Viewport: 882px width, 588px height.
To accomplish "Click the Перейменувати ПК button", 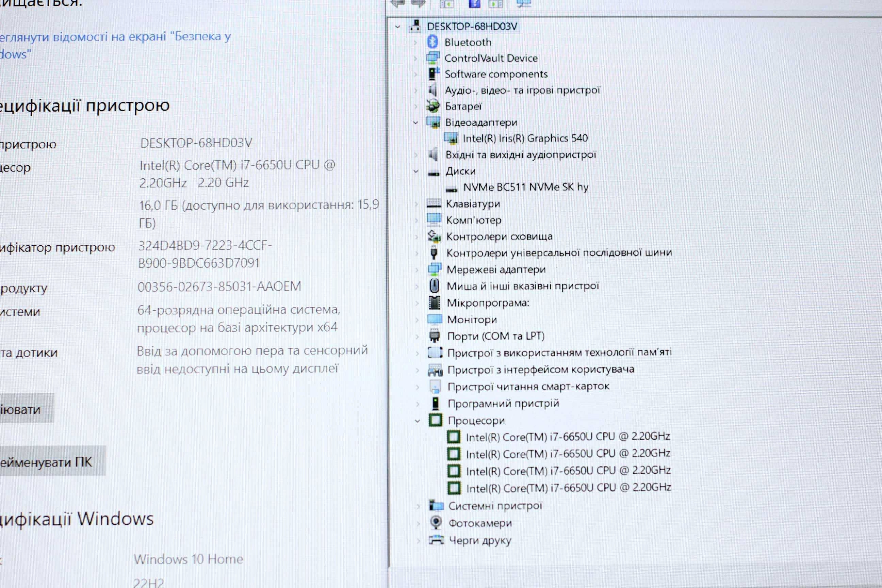I will [52, 461].
